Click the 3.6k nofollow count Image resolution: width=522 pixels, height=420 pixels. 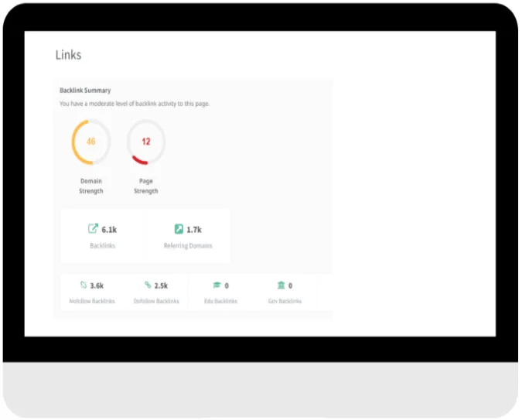[x=97, y=285]
